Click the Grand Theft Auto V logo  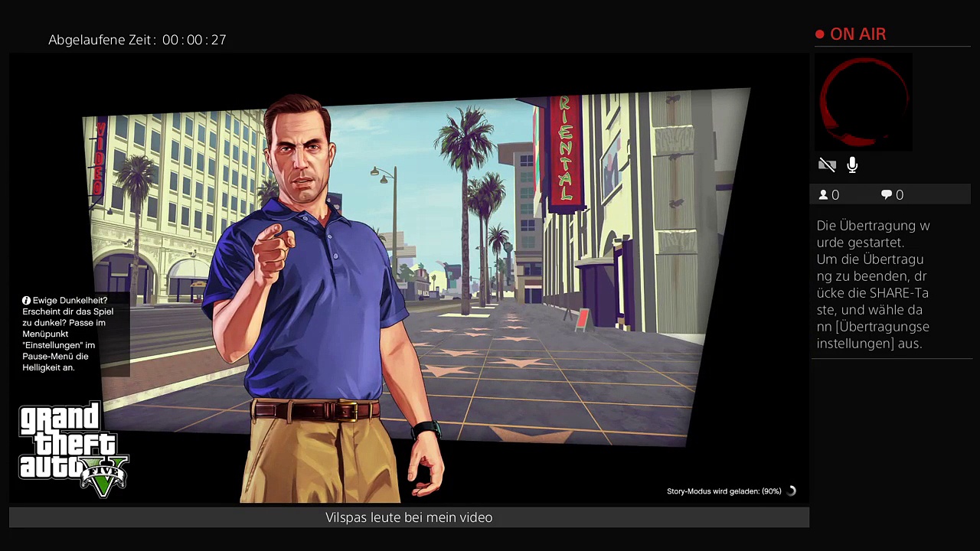73,449
